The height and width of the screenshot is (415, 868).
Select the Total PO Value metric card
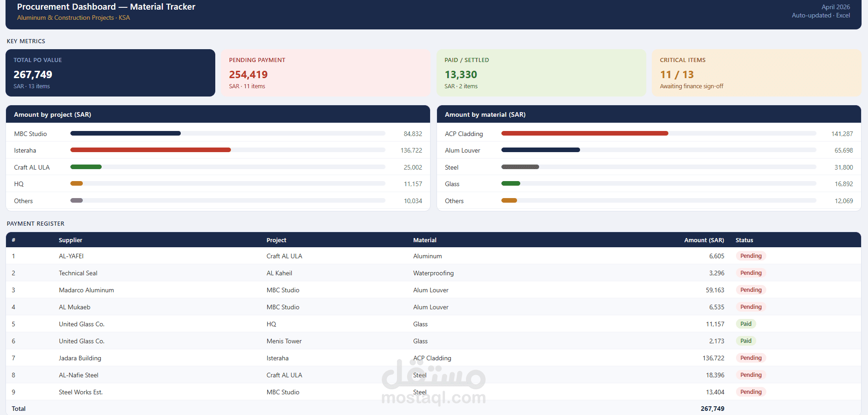[110, 73]
